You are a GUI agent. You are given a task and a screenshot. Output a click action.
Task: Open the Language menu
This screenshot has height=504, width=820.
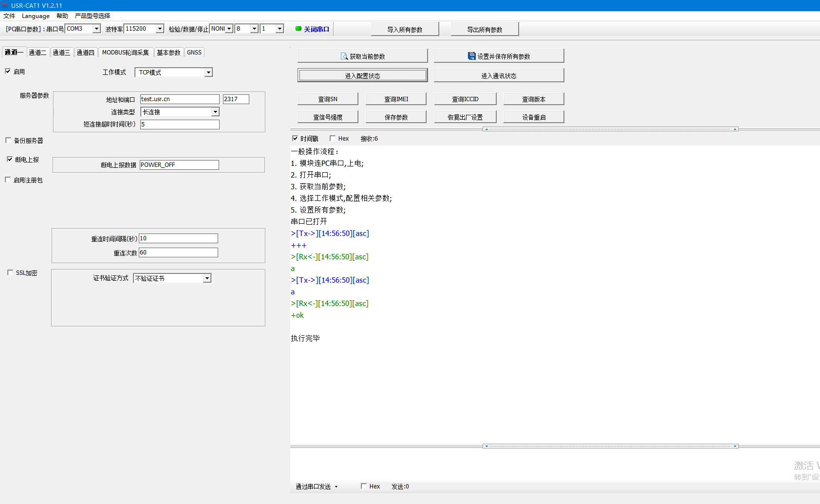click(36, 16)
